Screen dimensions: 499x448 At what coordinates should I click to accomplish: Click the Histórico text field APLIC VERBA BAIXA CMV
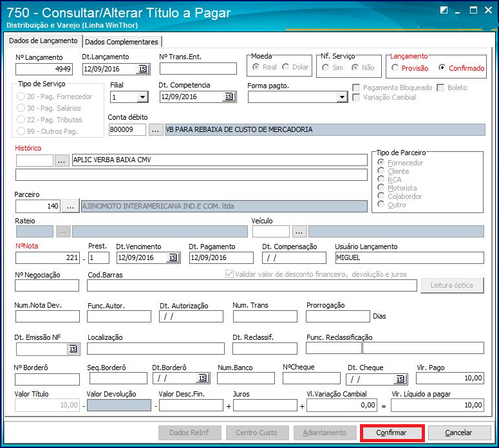click(220, 160)
